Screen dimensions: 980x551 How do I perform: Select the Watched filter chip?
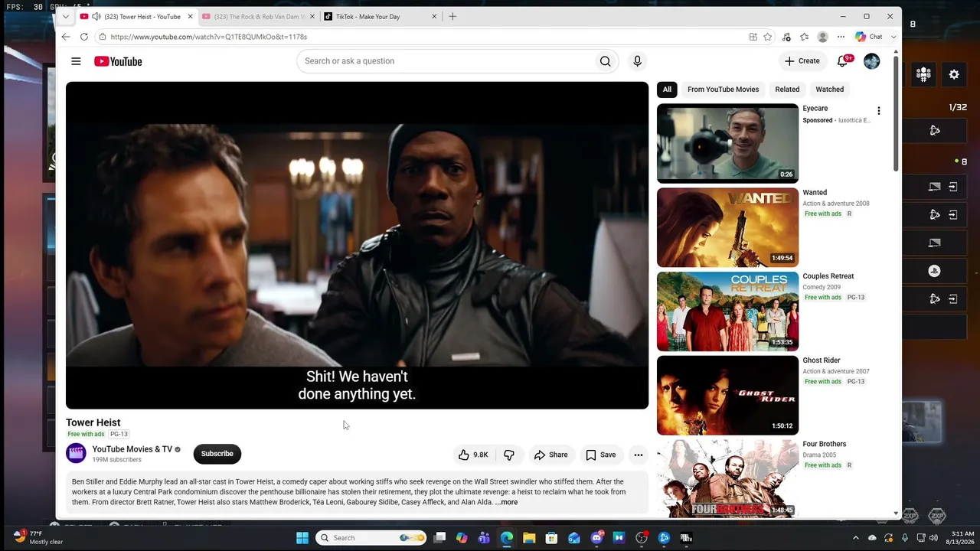click(829, 90)
